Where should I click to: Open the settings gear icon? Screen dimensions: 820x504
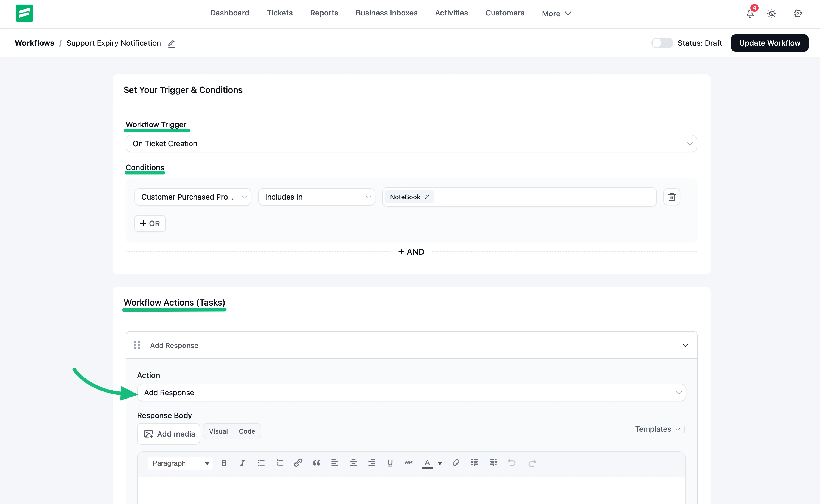click(797, 13)
